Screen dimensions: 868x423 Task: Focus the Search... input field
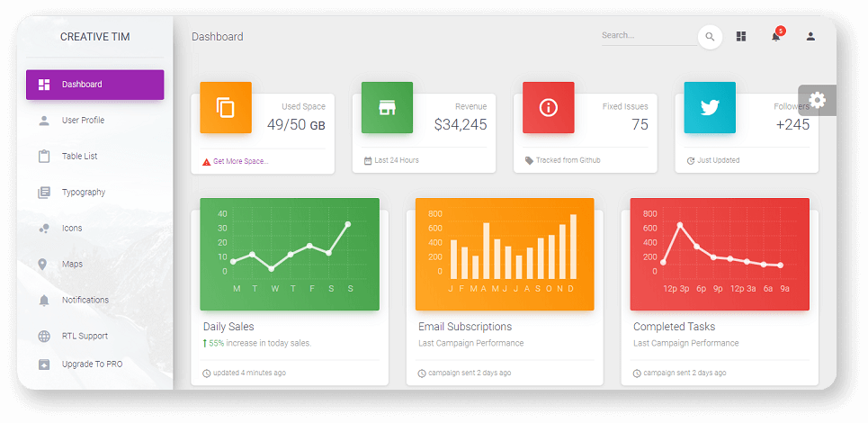point(649,35)
